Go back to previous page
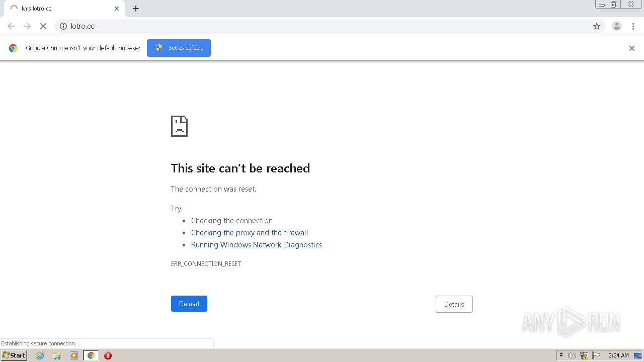 point(11,26)
